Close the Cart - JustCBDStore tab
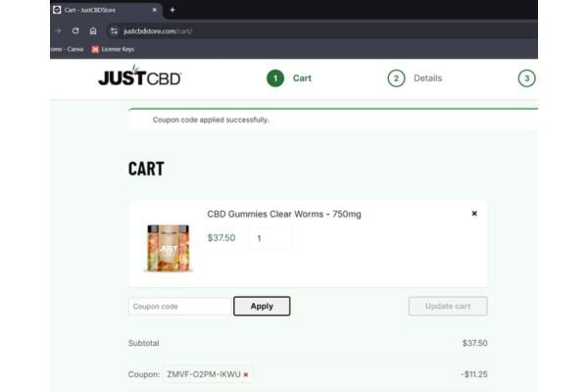588x392 pixels. (155, 10)
